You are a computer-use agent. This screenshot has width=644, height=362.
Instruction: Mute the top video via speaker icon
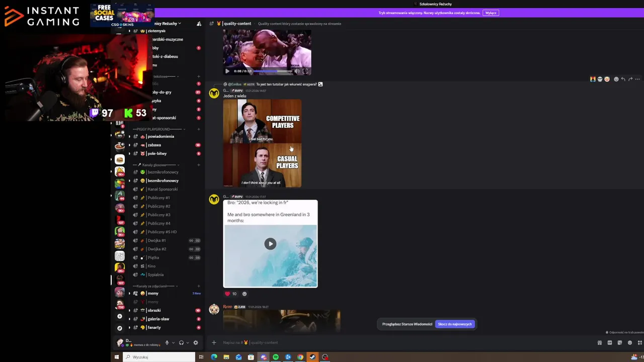point(297,71)
